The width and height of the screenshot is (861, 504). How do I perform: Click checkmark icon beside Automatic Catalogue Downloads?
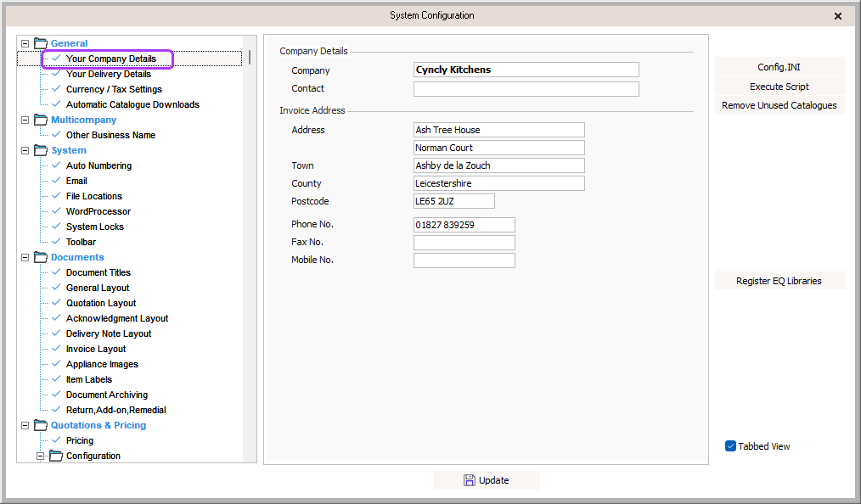tap(56, 104)
